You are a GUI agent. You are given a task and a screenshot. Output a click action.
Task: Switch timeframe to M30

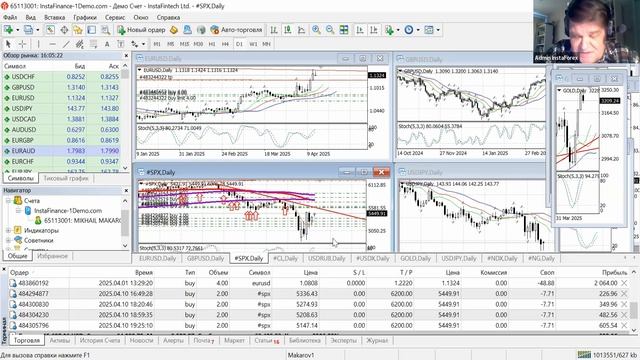point(198,44)
